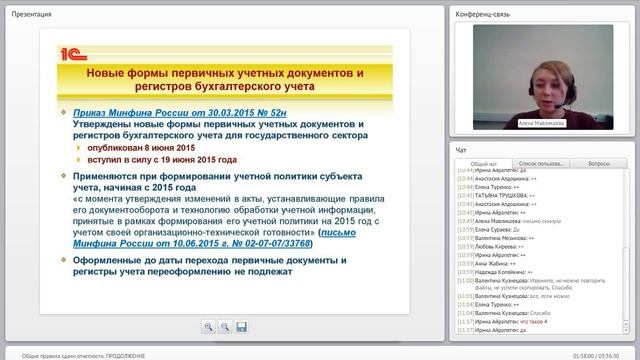This screenshot has width=640, height=360.
Task: Click chat message ТАТЬЯНА ТРУШКОВА: ++
Action: click(496, 196)
